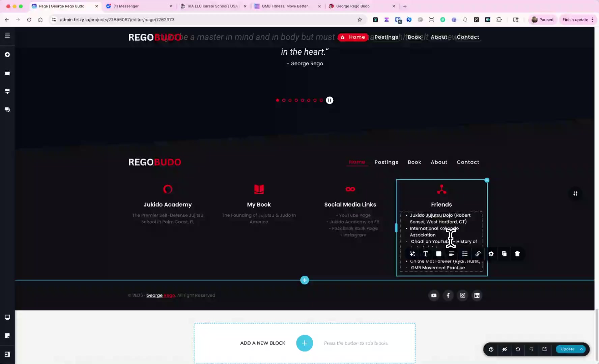Select the About item in footer menu
599x364 pixels.
pyautogui.click(x=439, y=162)
